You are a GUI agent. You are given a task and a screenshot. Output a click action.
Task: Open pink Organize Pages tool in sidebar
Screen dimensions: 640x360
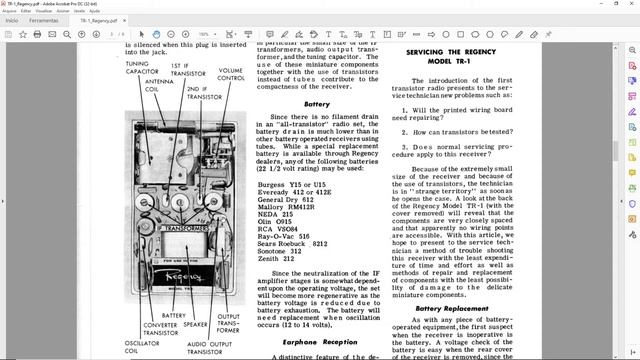point(632,96)
